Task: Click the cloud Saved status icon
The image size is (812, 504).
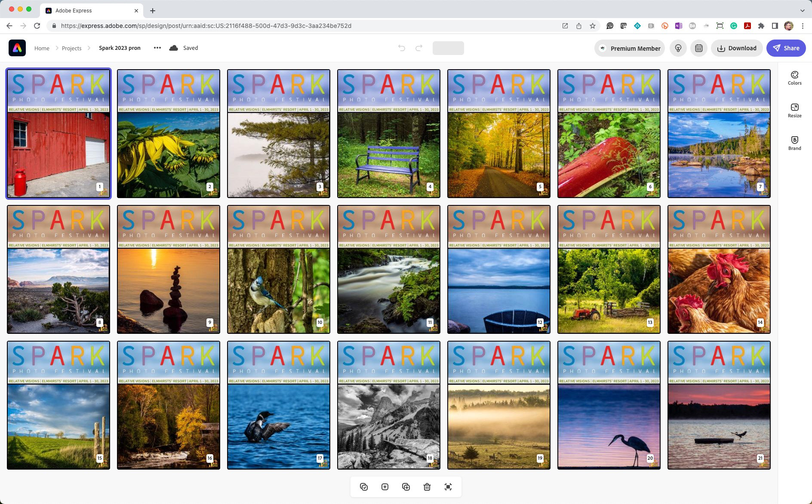Action: click(174, 48)
